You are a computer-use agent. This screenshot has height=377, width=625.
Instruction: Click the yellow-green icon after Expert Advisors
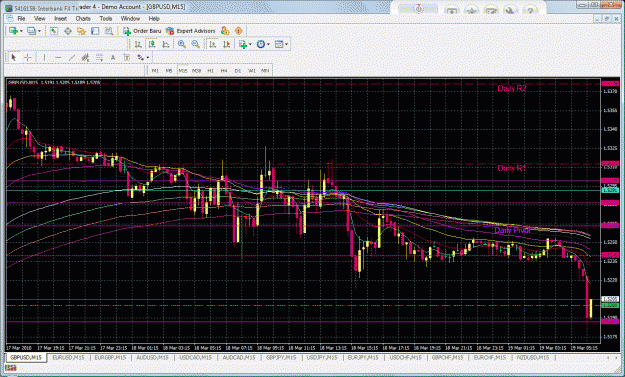(225, 31)
